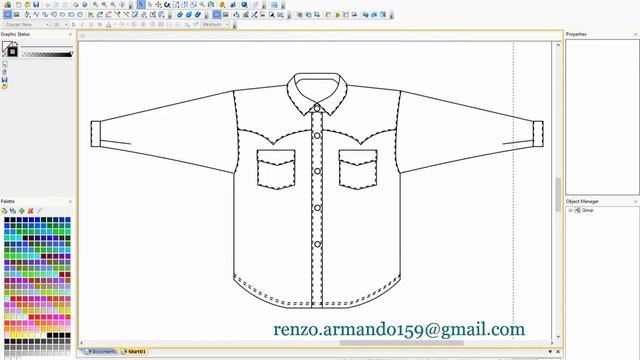Click the scissors cut-path icon
The height and width of the screenshot is (360, 640).
254,14
